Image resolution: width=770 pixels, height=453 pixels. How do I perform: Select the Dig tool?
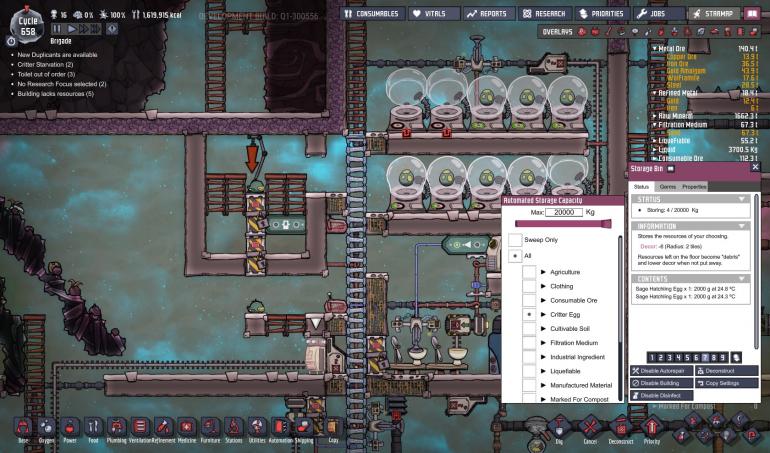[x=559, y=428]
